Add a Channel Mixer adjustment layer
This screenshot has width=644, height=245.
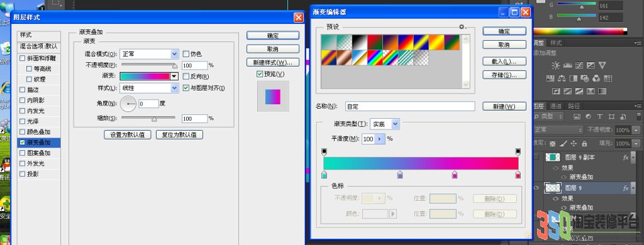pos(596,78)
